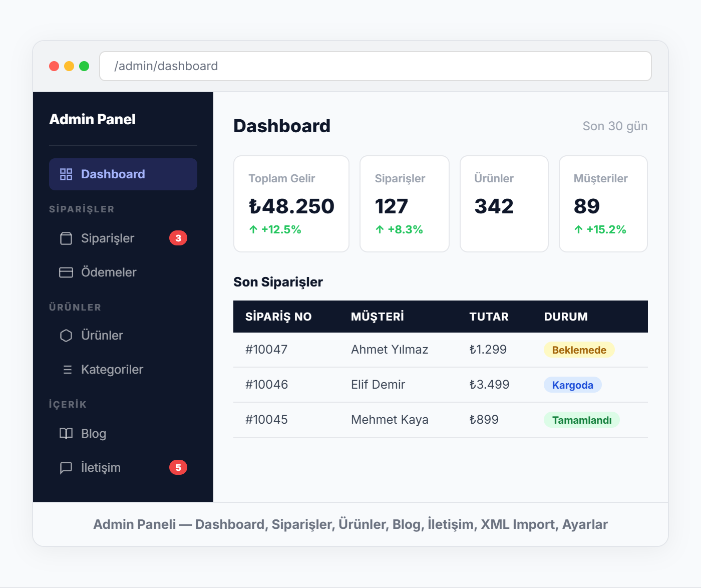Viewport: 701px width, 588px height.
Task: Open the Müşteriler 89 stat card
Action: coord(603,204)
